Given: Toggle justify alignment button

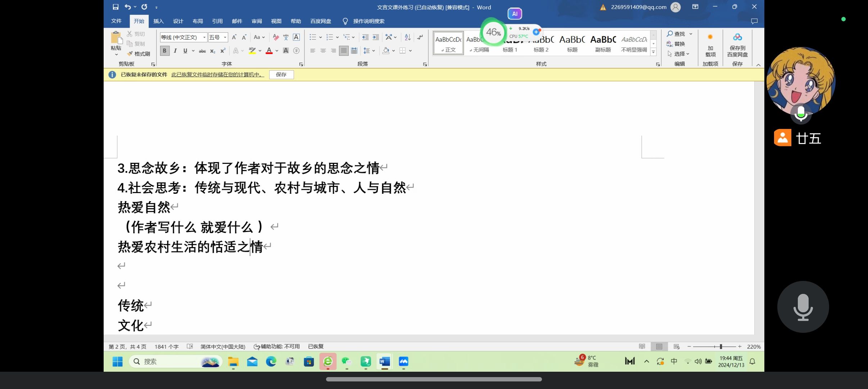Looking at the screenshot, I should 344,51.
